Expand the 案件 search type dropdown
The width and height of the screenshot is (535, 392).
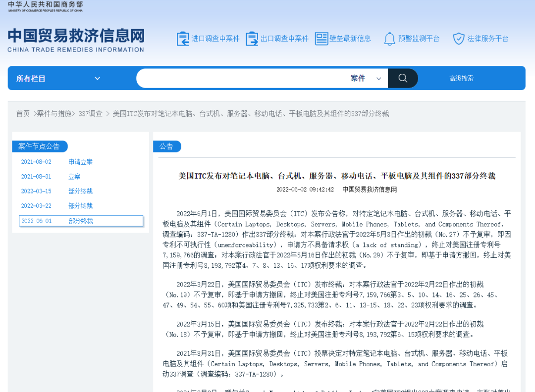point(366,78)
